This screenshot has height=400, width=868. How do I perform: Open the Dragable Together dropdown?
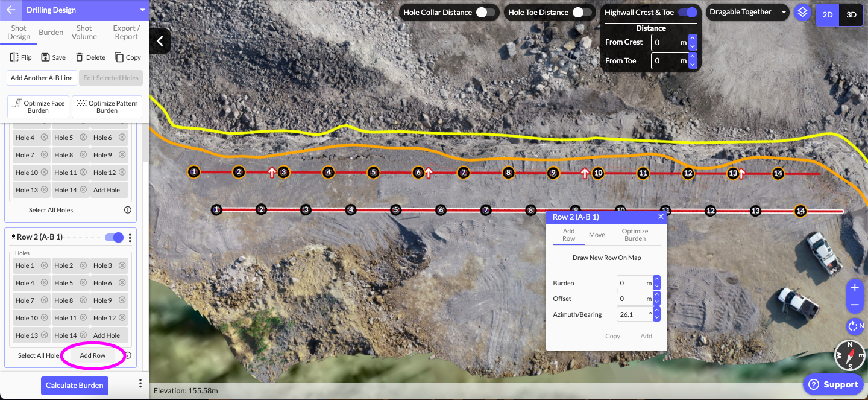pyautogui.click(x=747, y=13)
